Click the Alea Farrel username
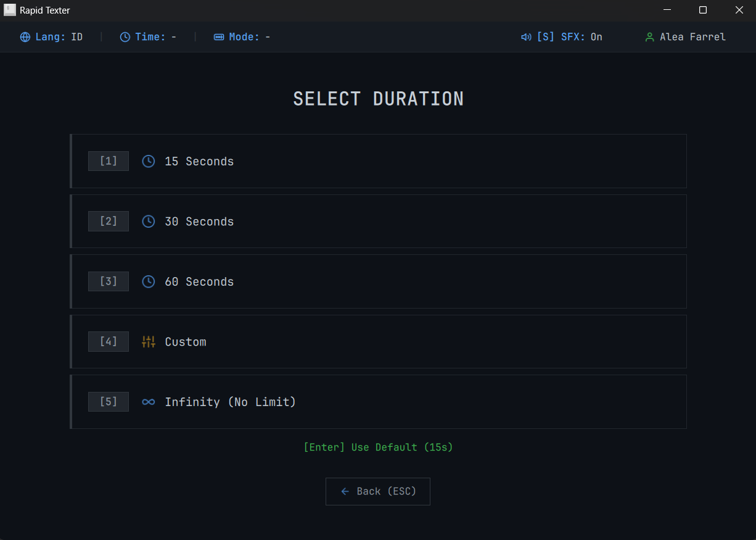Screen dimensions: 756x540 pyautogui.click(x=692, y=37)
